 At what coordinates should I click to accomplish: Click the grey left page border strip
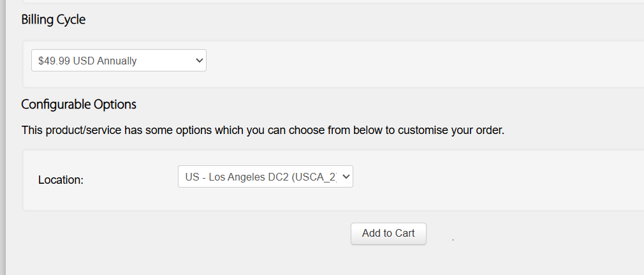[x=3, y=137]
